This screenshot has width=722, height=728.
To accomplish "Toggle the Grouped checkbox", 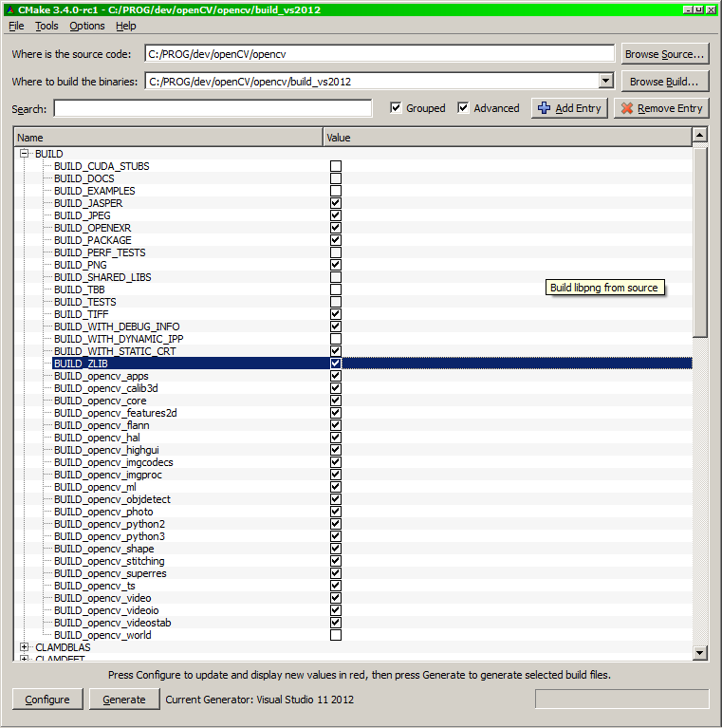I will pos(396,108).
